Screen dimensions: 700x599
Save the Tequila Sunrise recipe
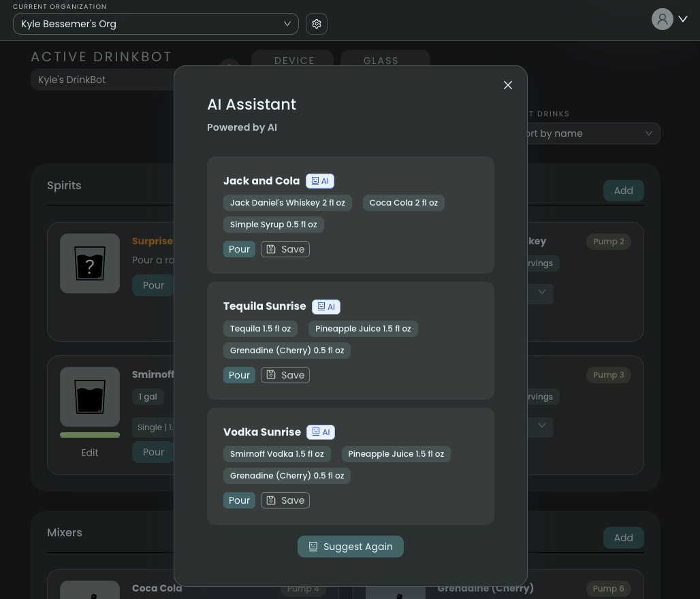285,374
